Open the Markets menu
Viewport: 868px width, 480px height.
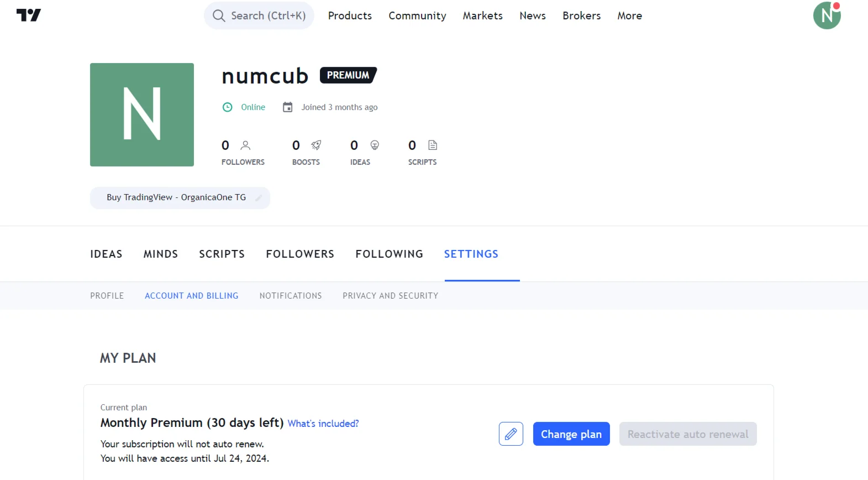click(483, 15)
